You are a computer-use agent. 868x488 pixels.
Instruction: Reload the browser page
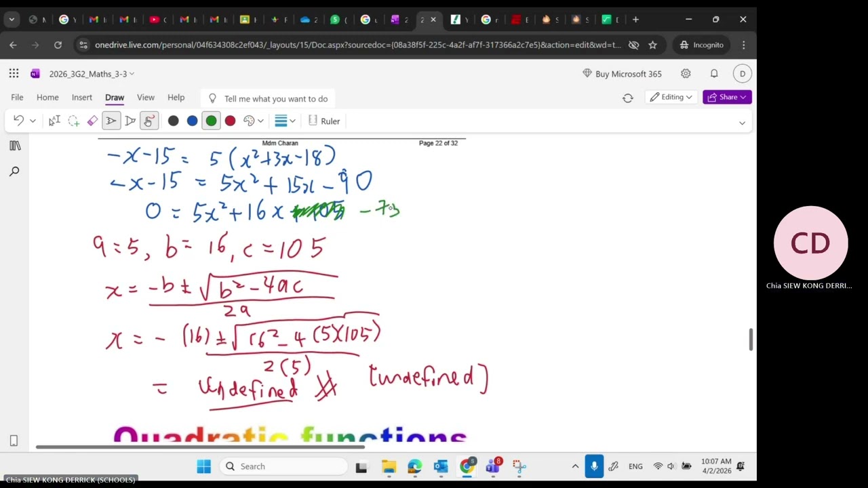(58, 45)
